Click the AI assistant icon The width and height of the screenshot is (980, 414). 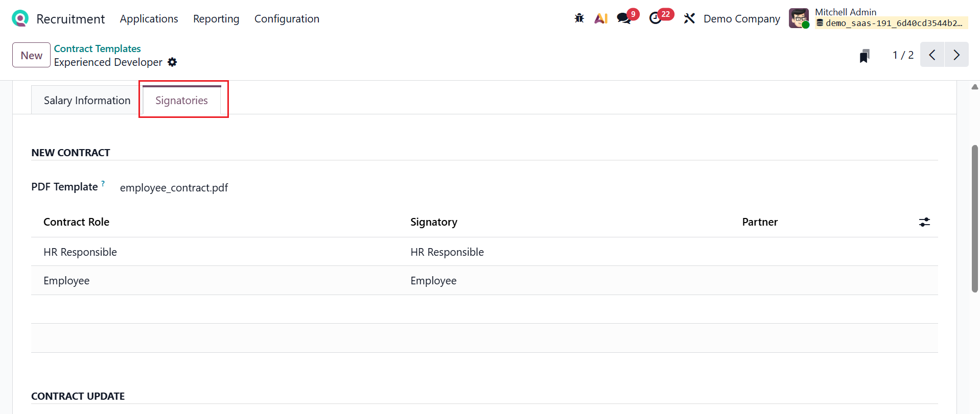click(601, 18)
